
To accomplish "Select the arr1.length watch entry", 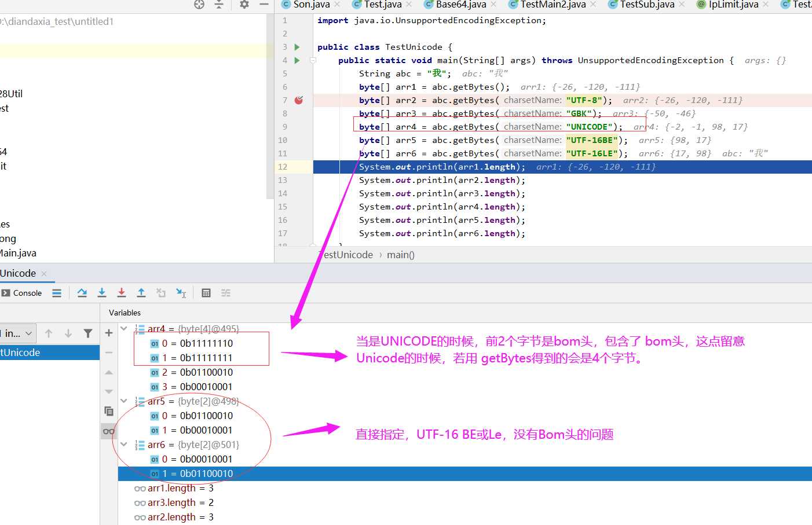I will point(174,488).
